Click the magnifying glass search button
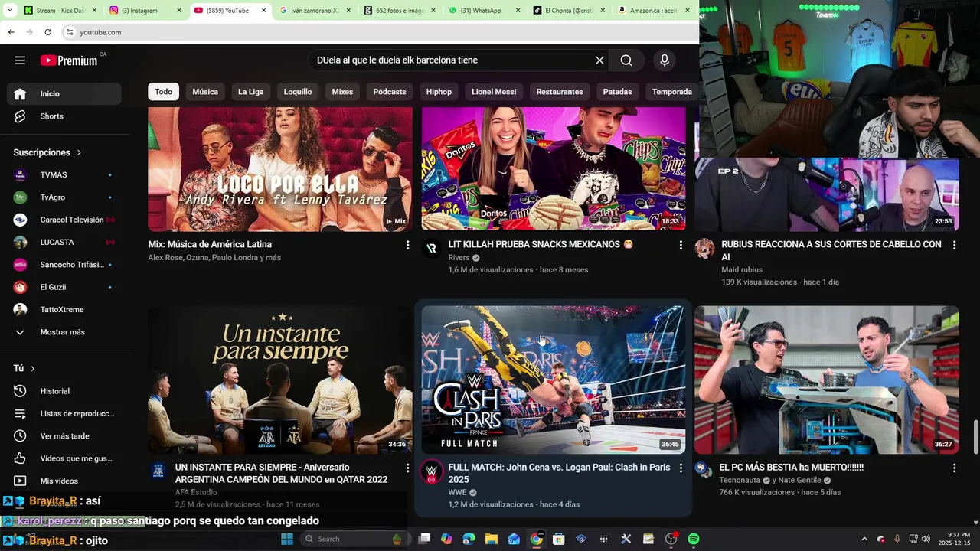This screenshot has width=980, height=551. tap(626, 60)
